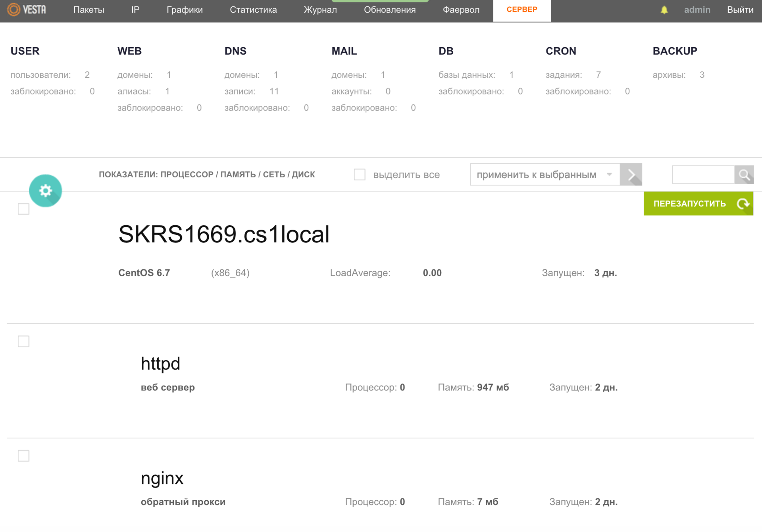
Task: Click the search magnifier icon
Action: 744,175
